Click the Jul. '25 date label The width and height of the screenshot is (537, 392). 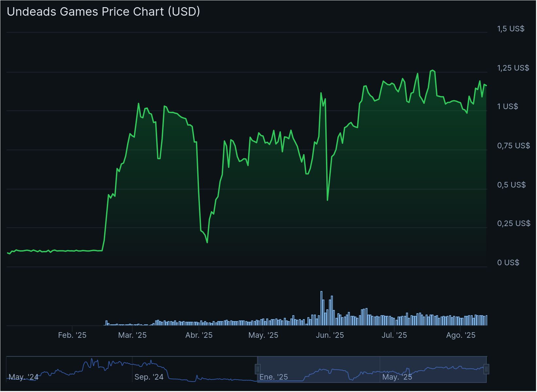coord(394,335)
